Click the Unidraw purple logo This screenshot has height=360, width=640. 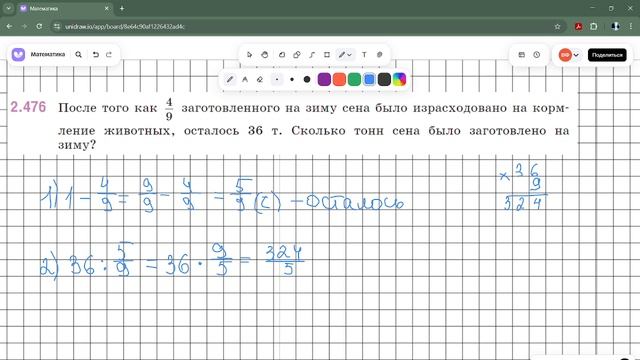click(x=18, y=54)
